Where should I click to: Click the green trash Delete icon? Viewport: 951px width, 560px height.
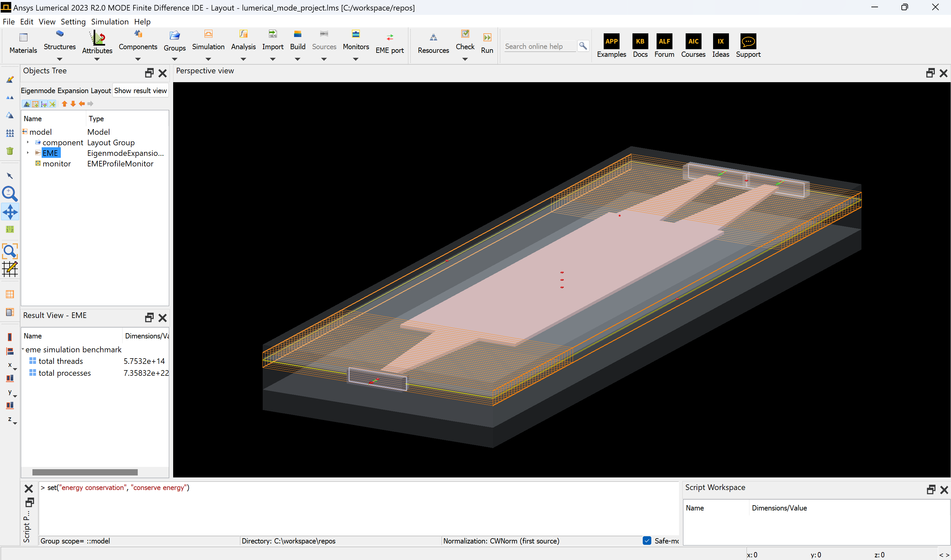point(10,151)
